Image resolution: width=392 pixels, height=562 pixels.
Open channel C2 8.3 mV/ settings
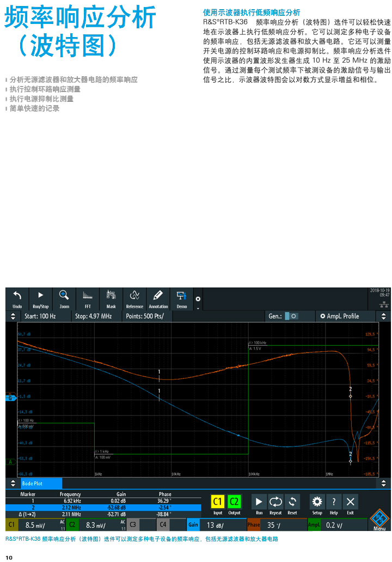(x=96, y=525)
